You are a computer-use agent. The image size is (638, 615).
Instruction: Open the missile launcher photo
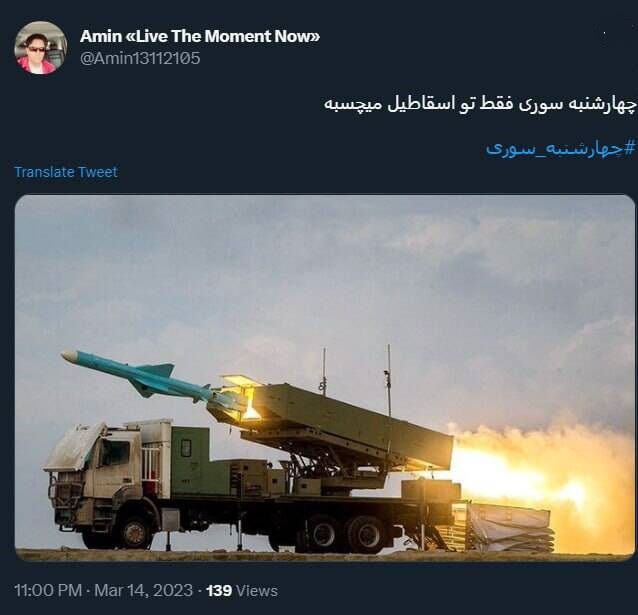coord(325,378)
